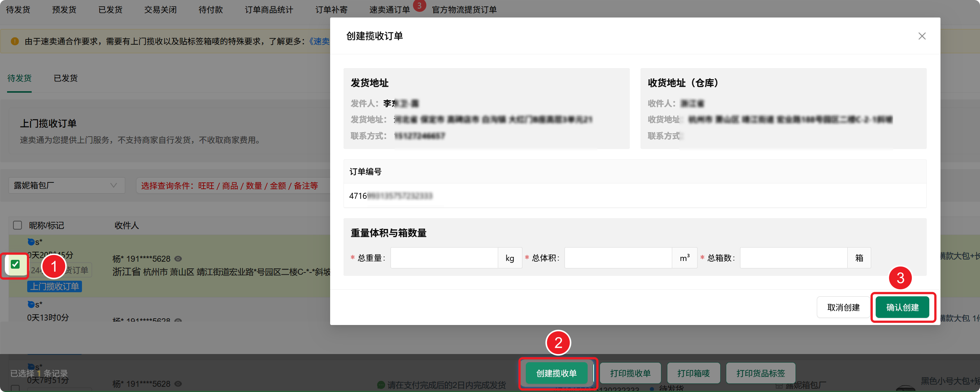This screenshot has width=980, height=392.
Task: Click the 昵称/标记 column header
Action: [x=47, y=225]
